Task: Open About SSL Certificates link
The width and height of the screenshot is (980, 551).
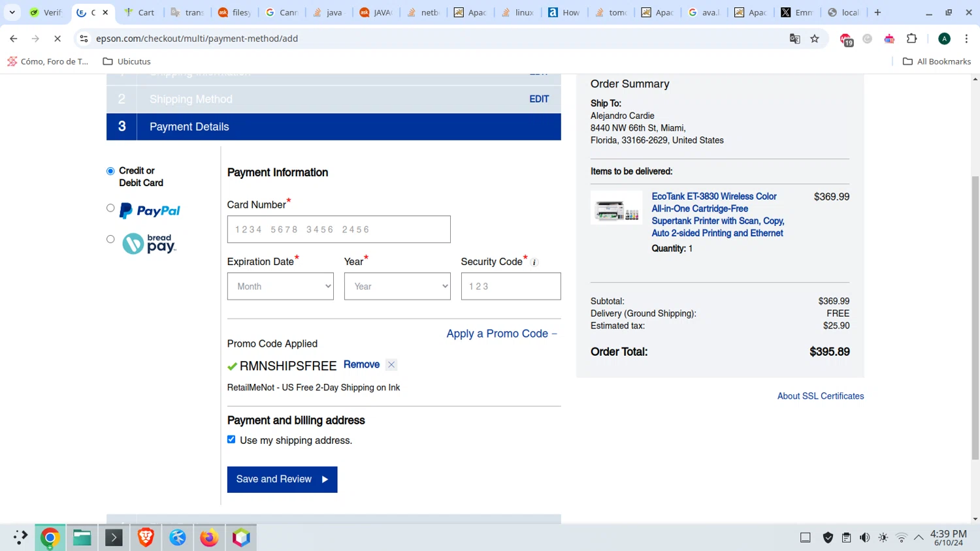Action: (x=821, y=396)
